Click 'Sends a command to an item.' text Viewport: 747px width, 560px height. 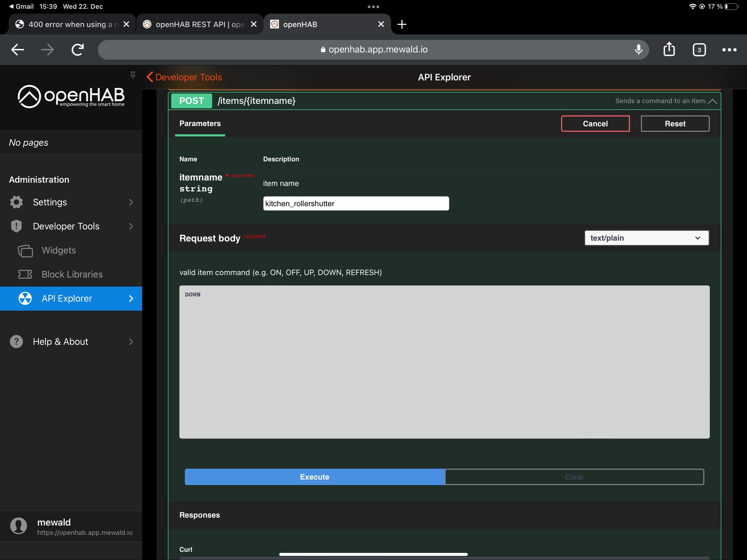click(661, 101)
